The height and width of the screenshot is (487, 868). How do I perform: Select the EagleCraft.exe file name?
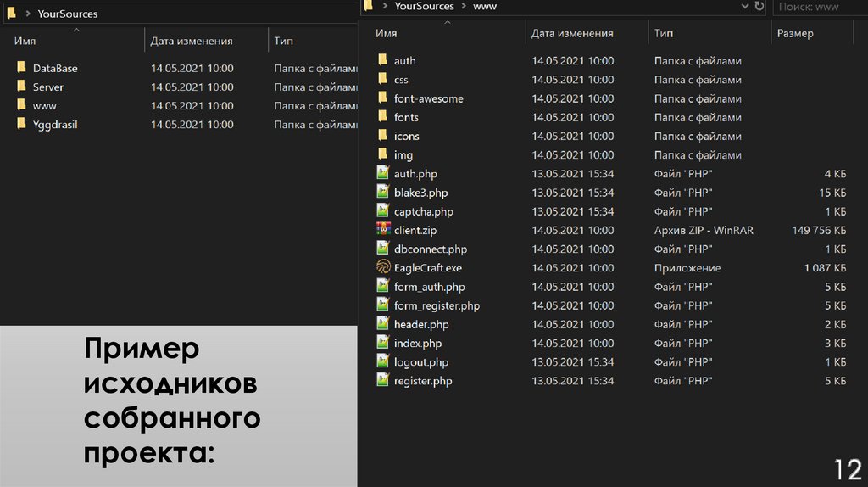tap(427, 268)
